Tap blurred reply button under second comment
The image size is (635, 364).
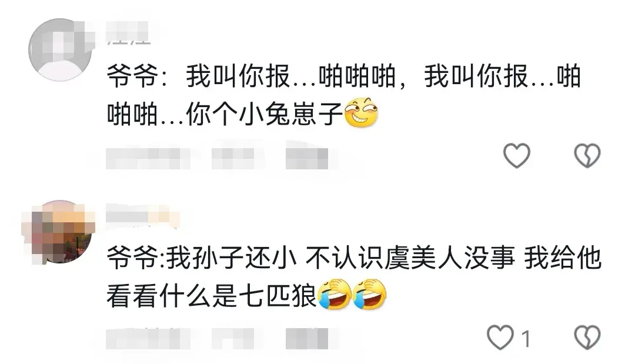[306, 339]
